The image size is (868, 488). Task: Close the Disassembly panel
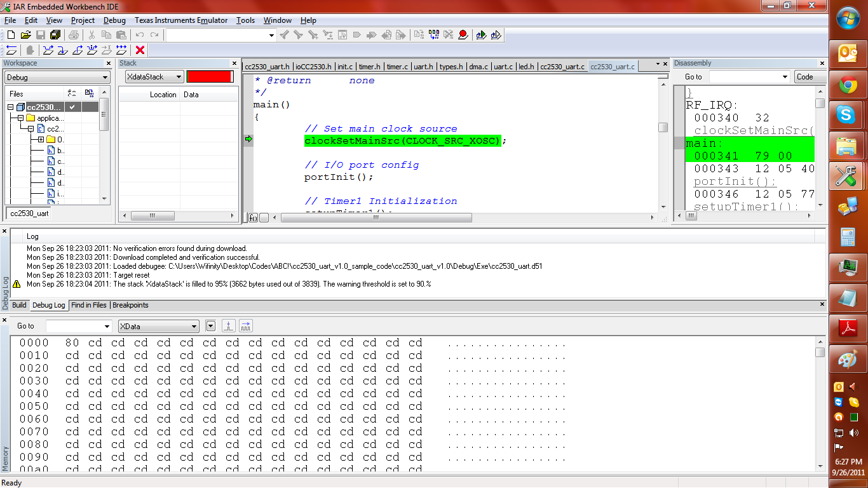[822, 64]
